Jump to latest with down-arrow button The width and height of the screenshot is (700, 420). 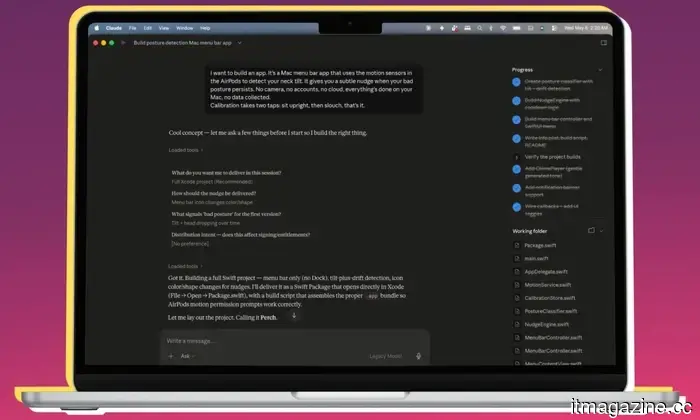tap(294, 316)
